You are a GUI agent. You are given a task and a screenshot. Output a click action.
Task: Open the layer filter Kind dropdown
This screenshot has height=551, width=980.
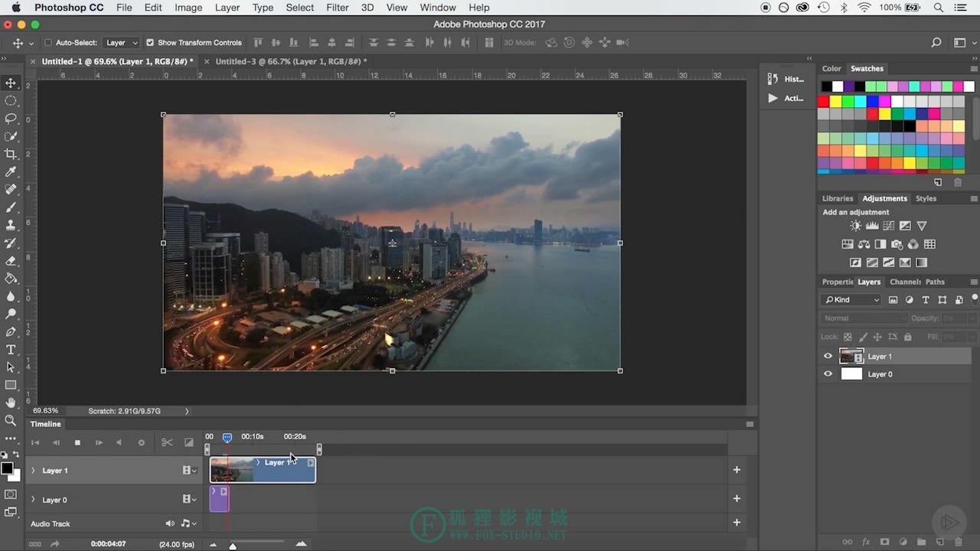click(x=851, y=300)
